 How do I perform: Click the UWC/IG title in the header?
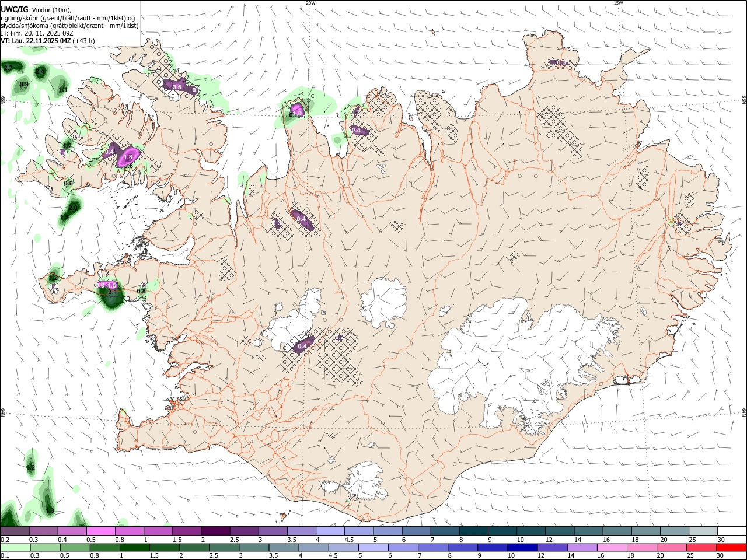click(14, 9)
